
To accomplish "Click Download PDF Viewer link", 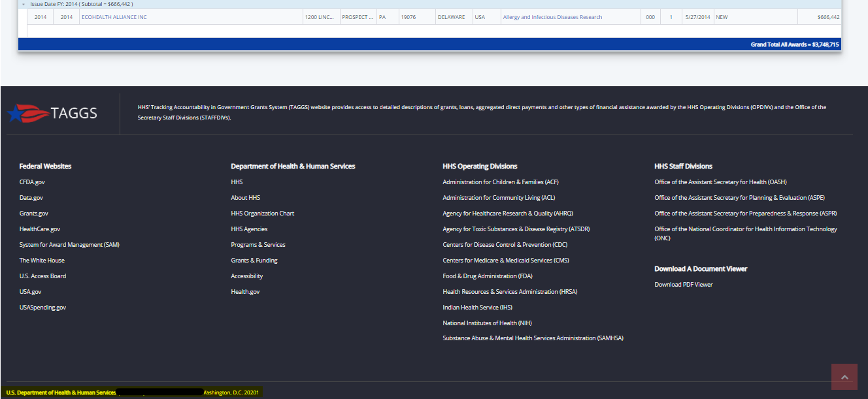I will pyautogui.click(x=684, y=285).
